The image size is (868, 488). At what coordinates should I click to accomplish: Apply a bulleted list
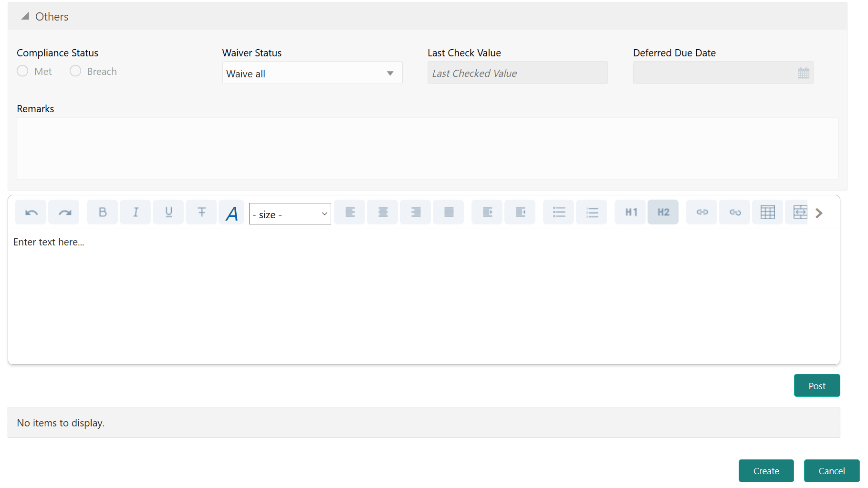point(558,212)
